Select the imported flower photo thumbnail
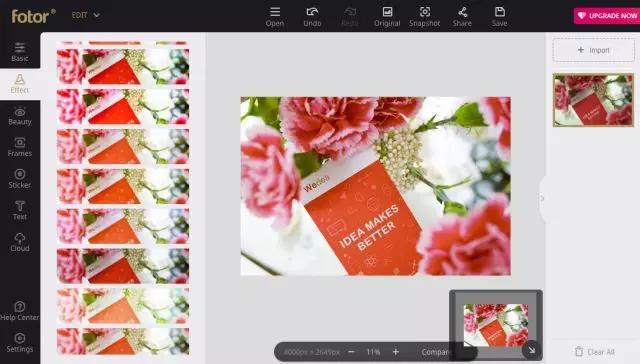Image resolution: width=640 pixels, height=364 pixels. pos(593,100)
